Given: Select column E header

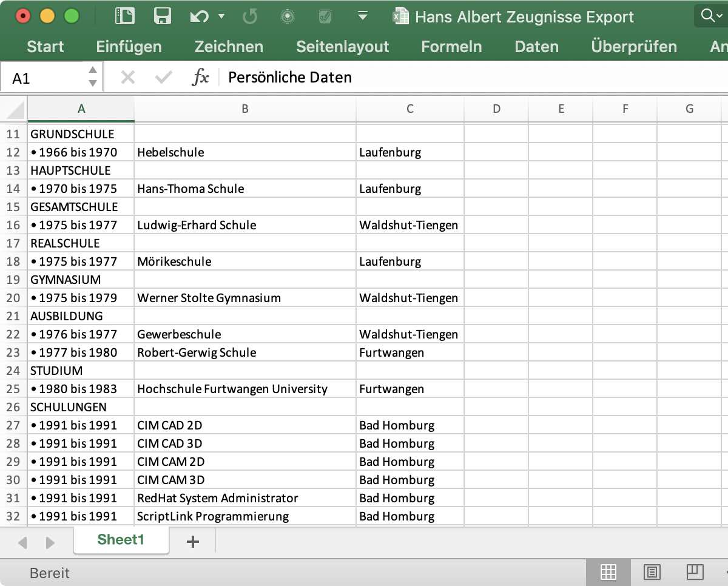Looking at the screenshot, I should point(561,109).
